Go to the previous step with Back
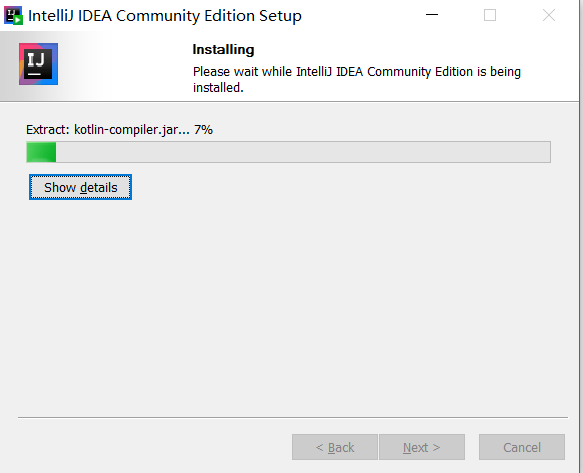This screenshot has width=583, height=473. [x=335, y=447]
